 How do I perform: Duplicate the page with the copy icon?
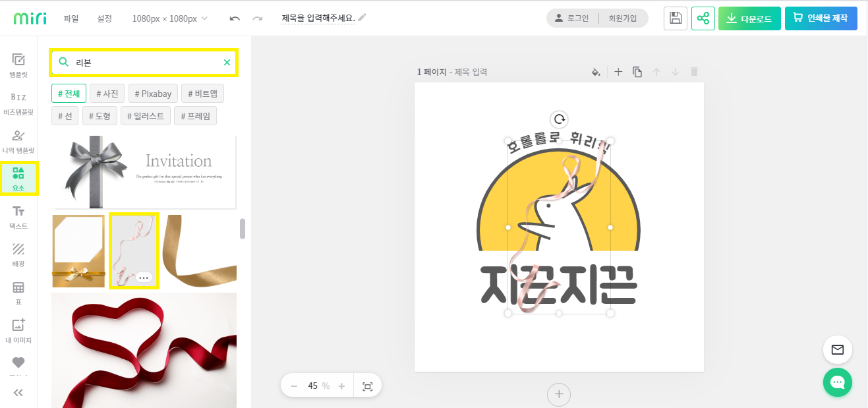(x=637, y=72)
